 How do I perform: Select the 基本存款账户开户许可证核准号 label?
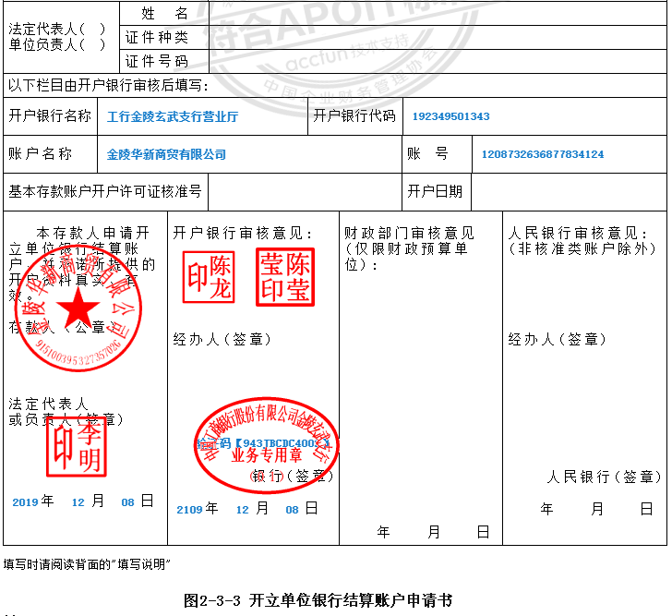click(x=105, y=191)
